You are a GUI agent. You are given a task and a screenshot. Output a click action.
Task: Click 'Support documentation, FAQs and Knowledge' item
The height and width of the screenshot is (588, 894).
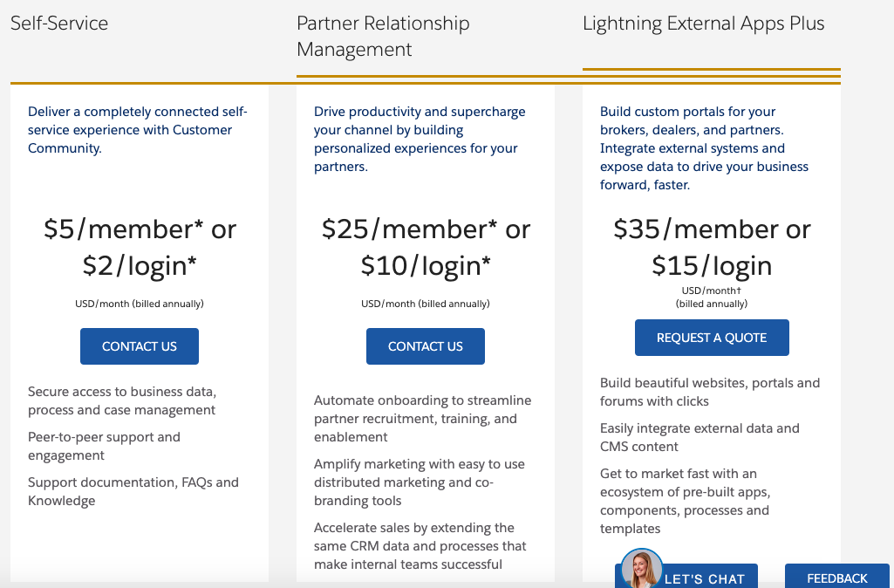[133, 492]
